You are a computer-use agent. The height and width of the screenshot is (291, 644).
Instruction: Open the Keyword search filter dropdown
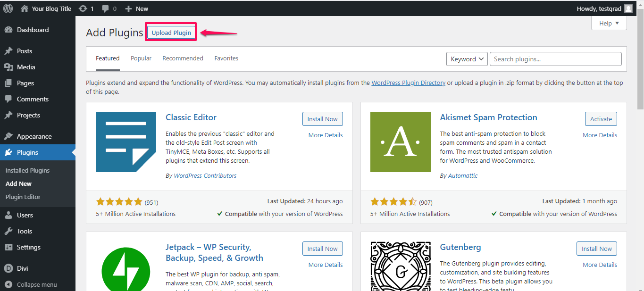coord(467,58)
